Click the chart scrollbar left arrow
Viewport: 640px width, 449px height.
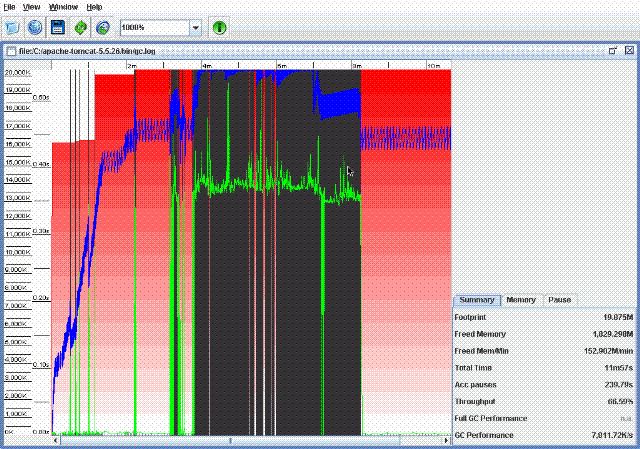[56, 441]
